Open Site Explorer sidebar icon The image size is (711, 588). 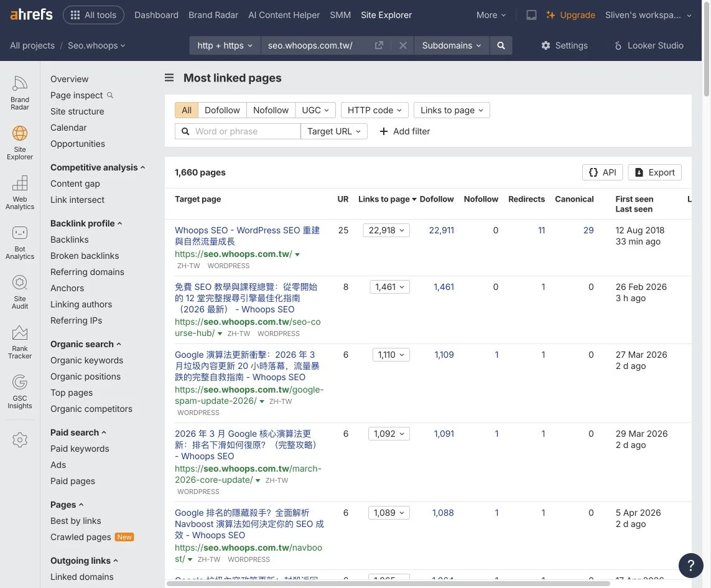point(19,143)
